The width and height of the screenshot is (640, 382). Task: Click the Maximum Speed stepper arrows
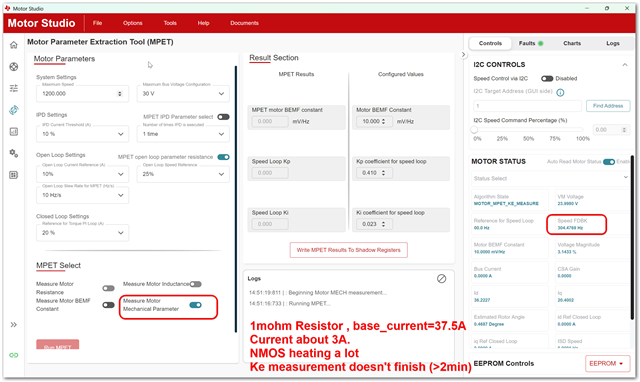point(120,93)
